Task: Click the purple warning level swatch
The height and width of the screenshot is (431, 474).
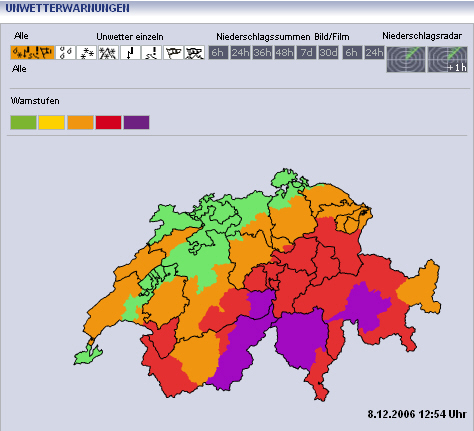Action: pyautogui.click(x=137, y=122)
